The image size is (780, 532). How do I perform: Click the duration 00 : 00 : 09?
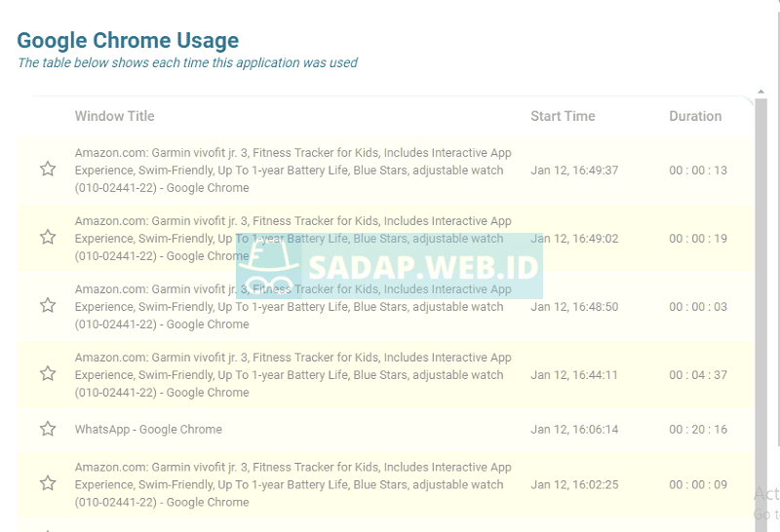coord(698,484)
